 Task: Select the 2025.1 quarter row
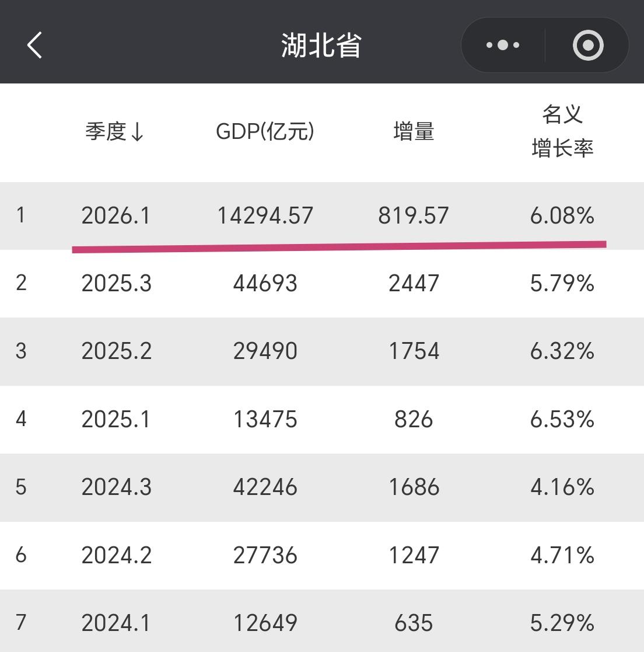[x=322, y=420]
